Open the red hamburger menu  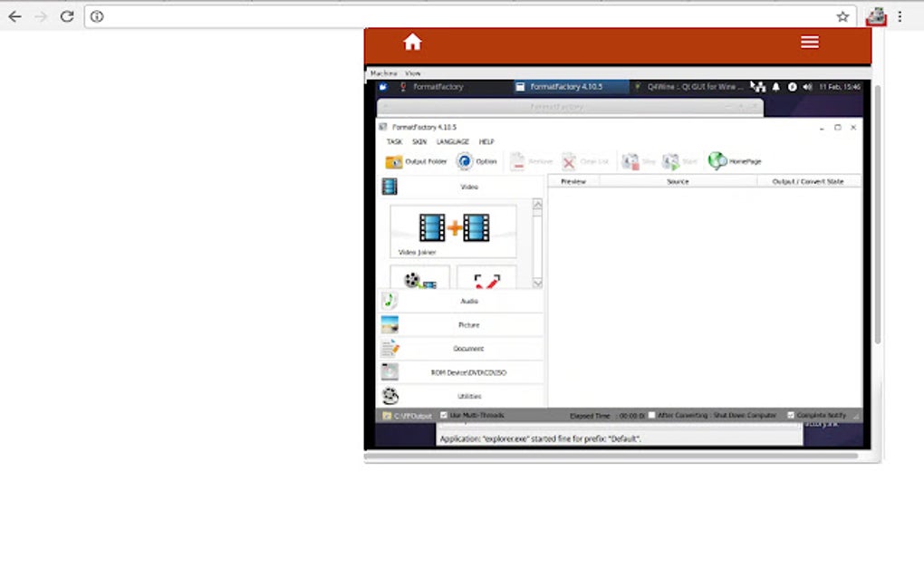pos(809,42)
